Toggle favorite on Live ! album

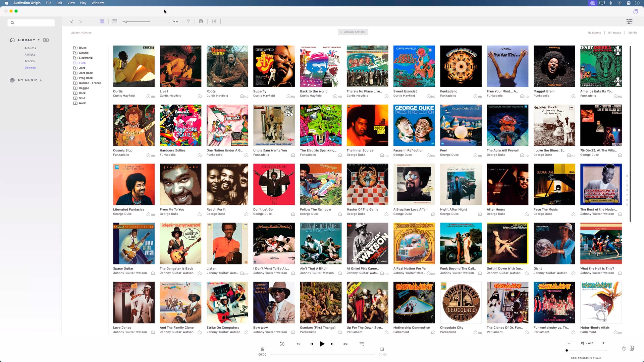tap(200, 96)
